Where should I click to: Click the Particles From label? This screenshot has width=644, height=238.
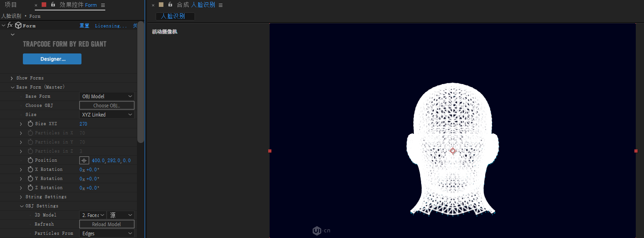point(54,233)
